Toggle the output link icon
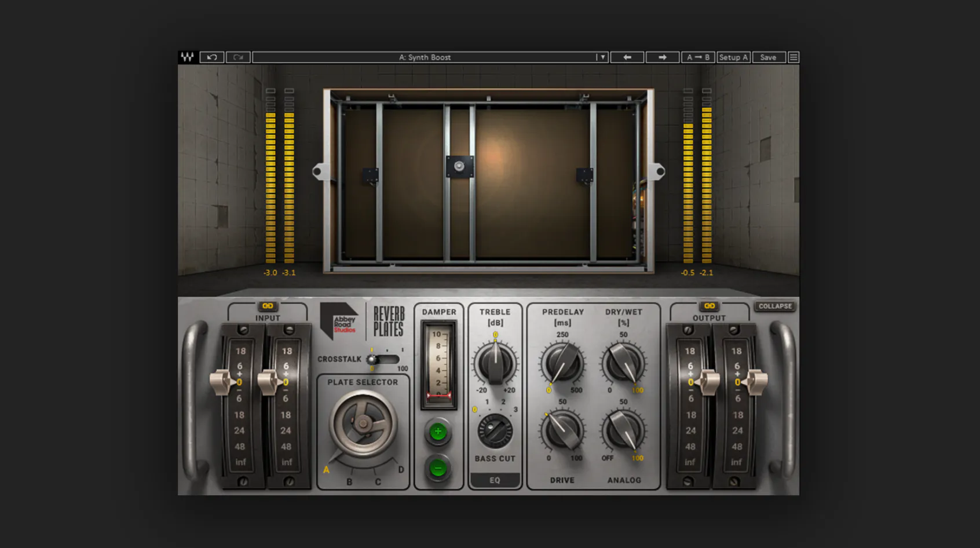Image resolution: width=980 pixels, height=548 pixels. pyautogui.click(x=710, y=306)
